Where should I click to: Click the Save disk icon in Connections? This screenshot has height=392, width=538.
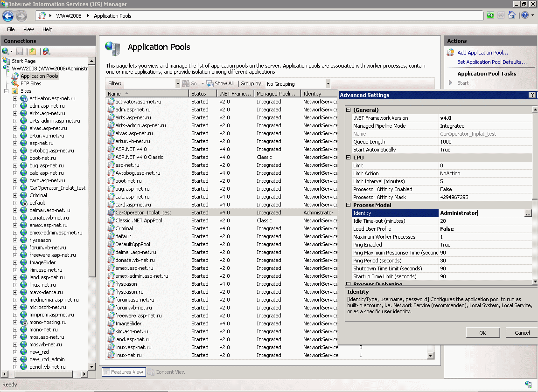click(20, 51)
